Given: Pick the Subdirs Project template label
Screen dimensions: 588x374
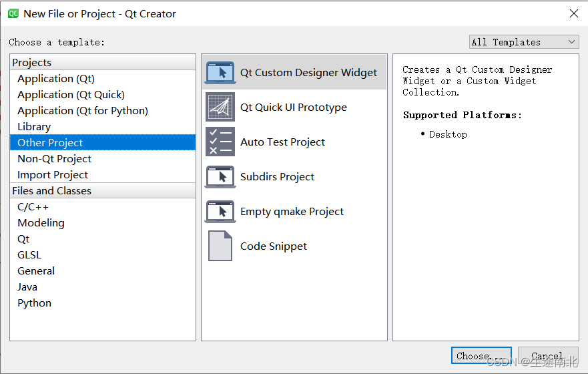Looking at the screenshot, I should click(x=277, y=177).
